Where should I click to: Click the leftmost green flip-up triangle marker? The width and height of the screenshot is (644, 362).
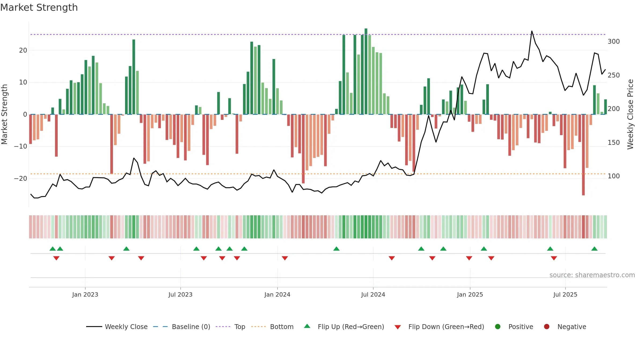click(53, 249)
